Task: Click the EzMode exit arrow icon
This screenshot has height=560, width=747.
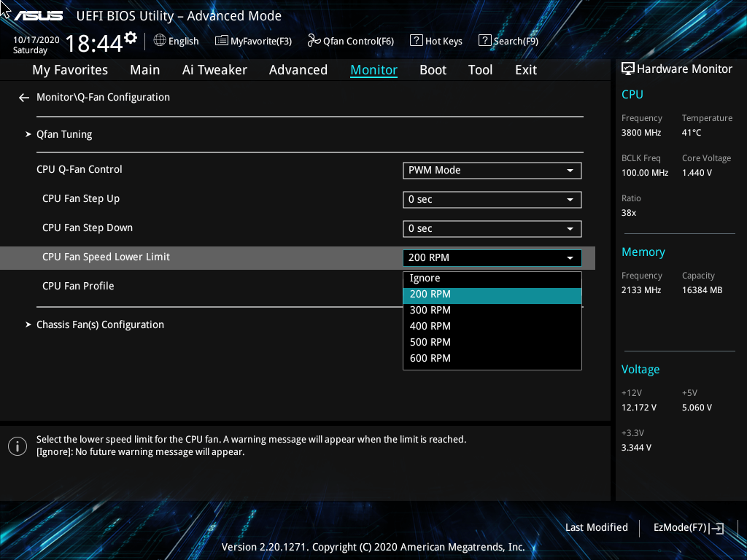Action: [716, 528]
